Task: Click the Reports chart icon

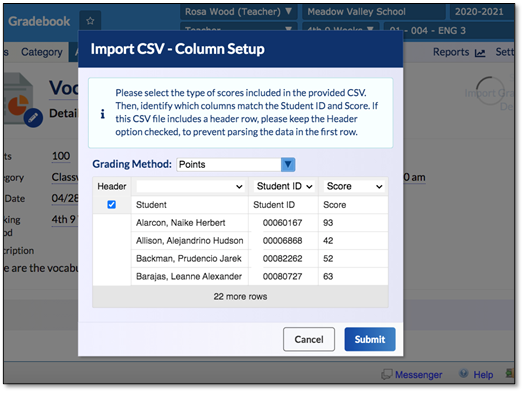Action: [480, 53]
